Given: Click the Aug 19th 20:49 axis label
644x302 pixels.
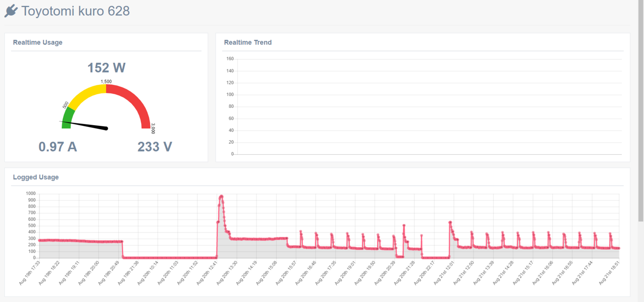Looking at the screenshot, I should point(109,273).
